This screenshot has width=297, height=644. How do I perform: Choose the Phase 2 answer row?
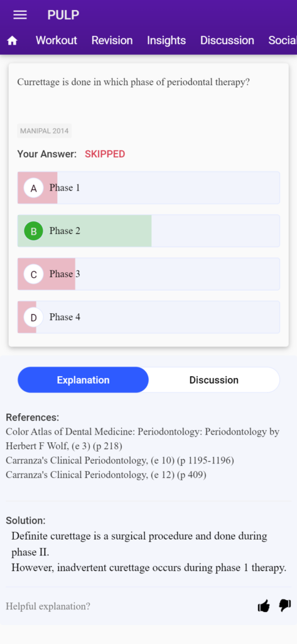(148, 231)
